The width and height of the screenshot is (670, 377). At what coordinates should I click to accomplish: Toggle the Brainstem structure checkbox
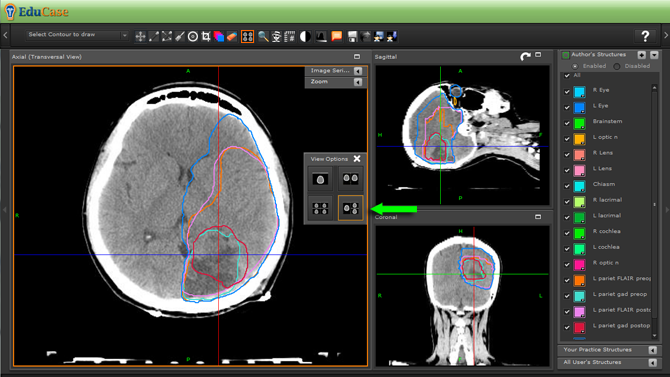[x=567, y=123]
